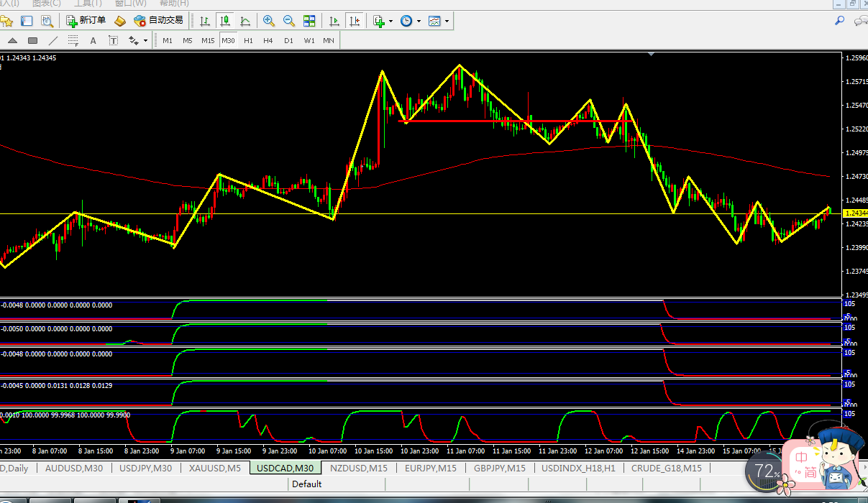This screenshot has height=503, width=868.
Task: Open the CRUDE_G18,M15 chart tab
Action: [667, 468]
